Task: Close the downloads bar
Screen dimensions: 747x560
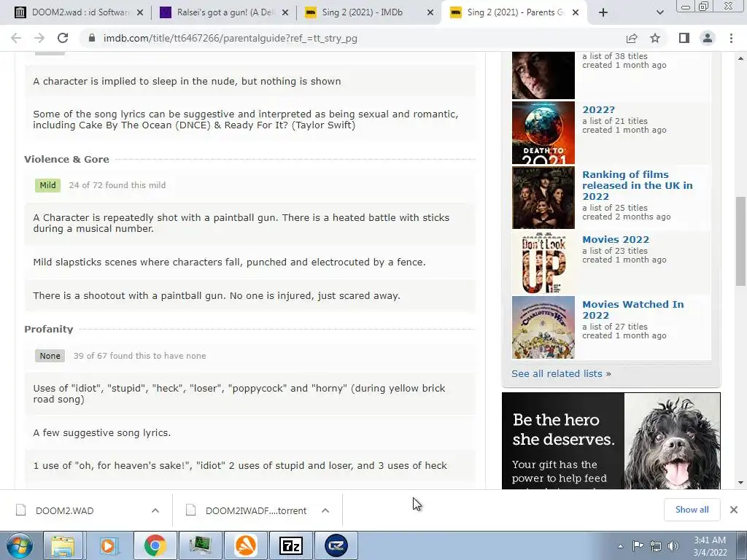Action: (734, 510)
